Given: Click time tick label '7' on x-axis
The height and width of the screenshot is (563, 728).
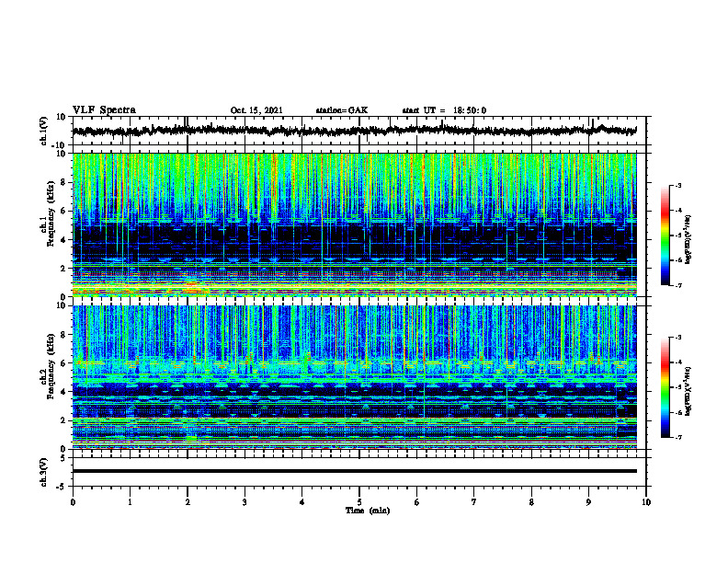Looking at the screenshot, I should (x=474, y=502).
